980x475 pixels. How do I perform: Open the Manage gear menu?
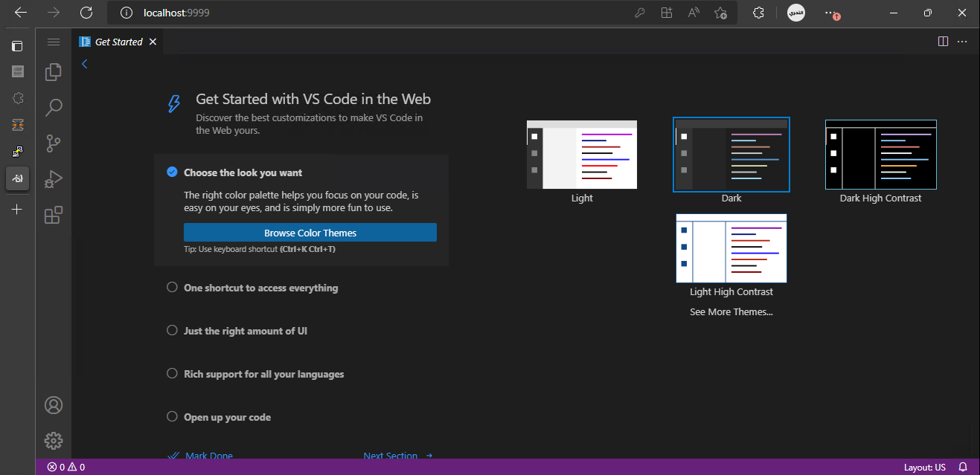tap(54, 441)
